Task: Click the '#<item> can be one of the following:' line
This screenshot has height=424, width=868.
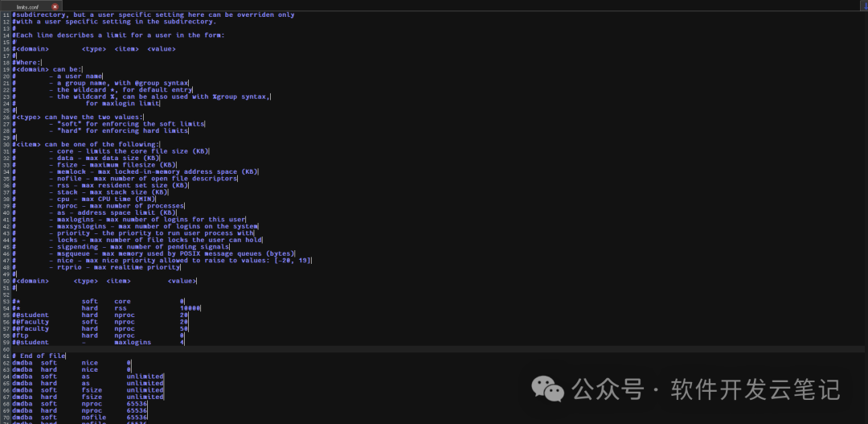Action: [x=86, y=144]
